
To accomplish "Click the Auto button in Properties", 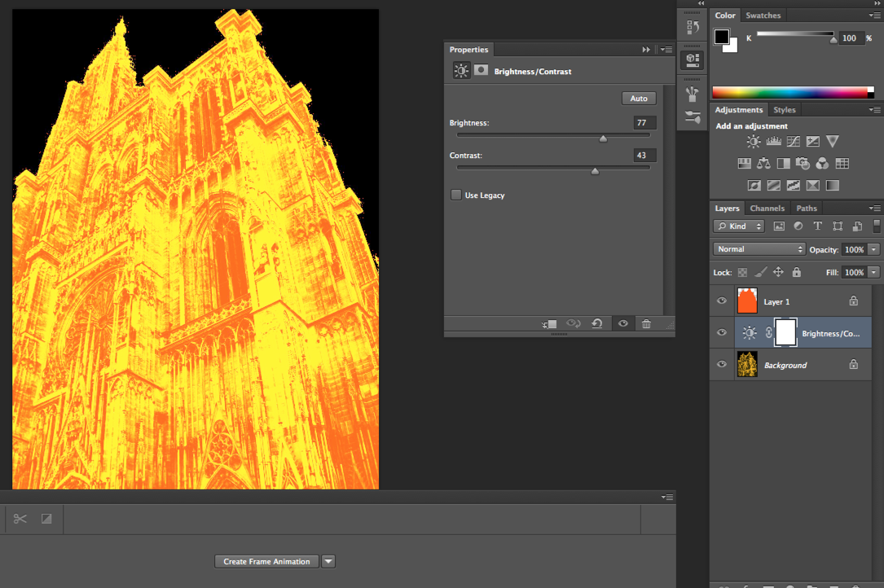I will pos(639,99).
